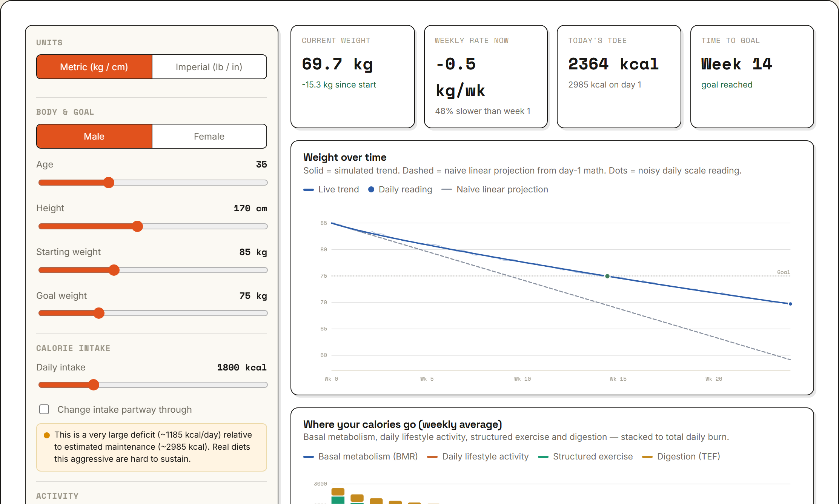Toggle Basal metabolism (BMR) legend entry

pos(361,456)
